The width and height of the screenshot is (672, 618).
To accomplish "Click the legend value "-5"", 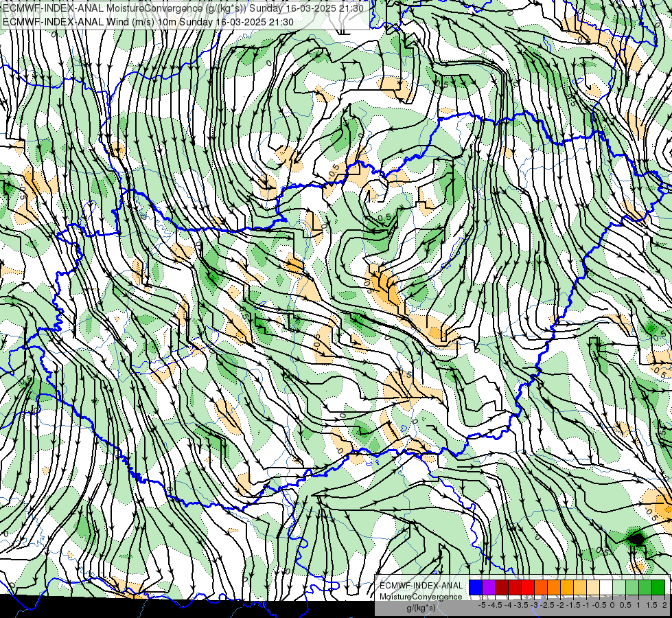I will coord(482,605).
